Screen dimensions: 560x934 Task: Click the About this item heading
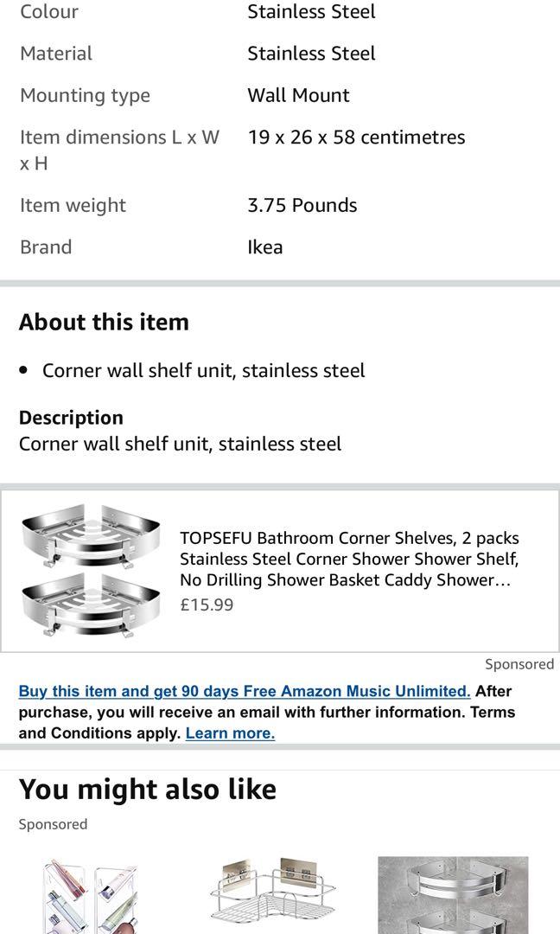coord(104,322)
